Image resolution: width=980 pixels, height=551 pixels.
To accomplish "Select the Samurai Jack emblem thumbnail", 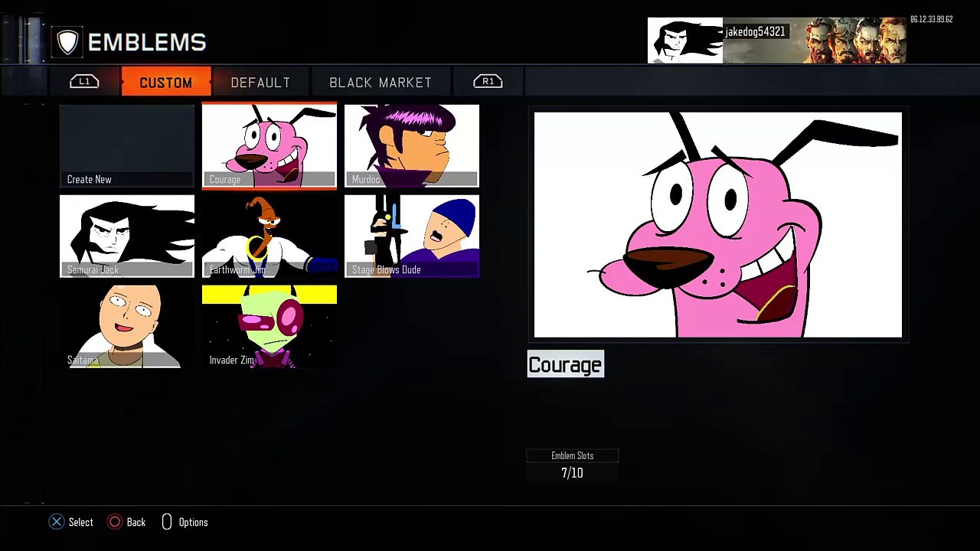I will point(127,236).
